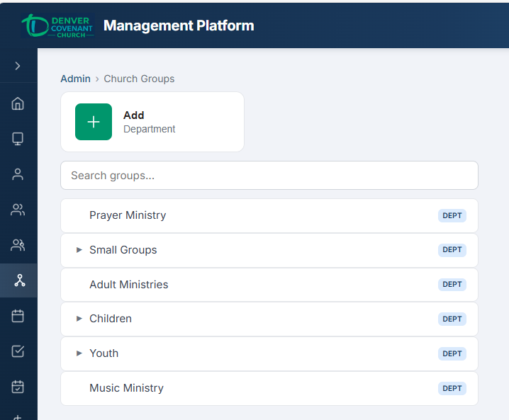Open the Adult Ministries department
This screenshot has height=420, width=509.
[129, 285]
